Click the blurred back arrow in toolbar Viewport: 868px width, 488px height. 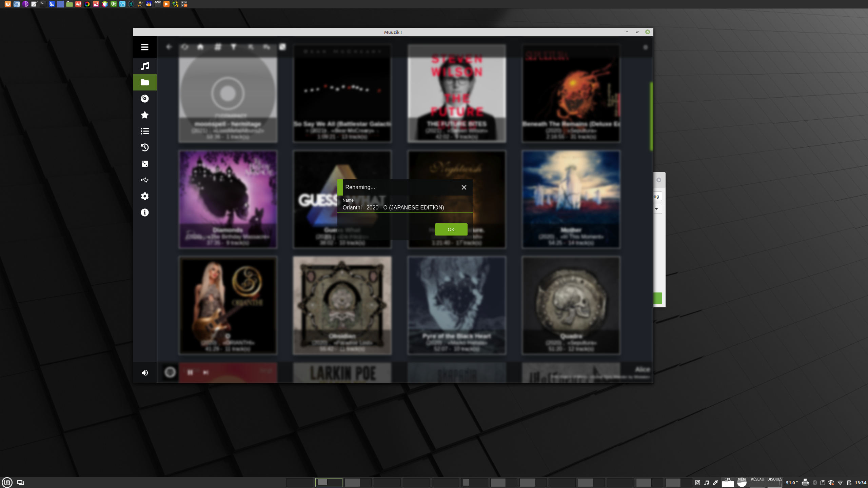point(169,47)
